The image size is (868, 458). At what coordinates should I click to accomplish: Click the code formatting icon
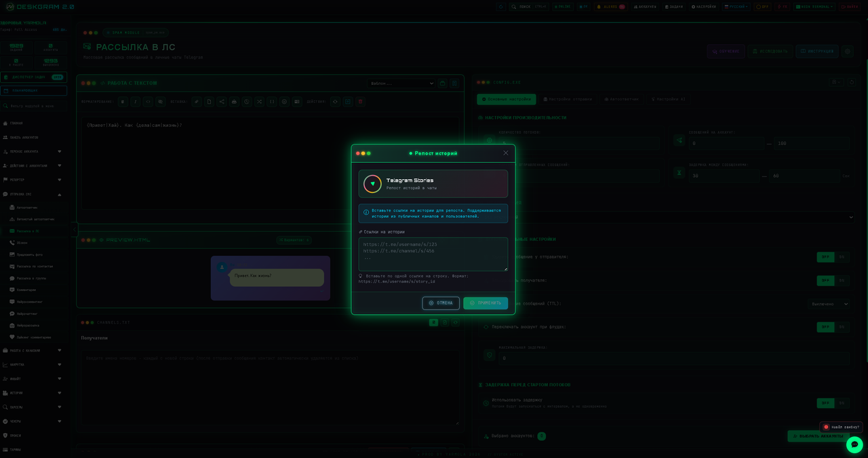(x=149, y=102)
